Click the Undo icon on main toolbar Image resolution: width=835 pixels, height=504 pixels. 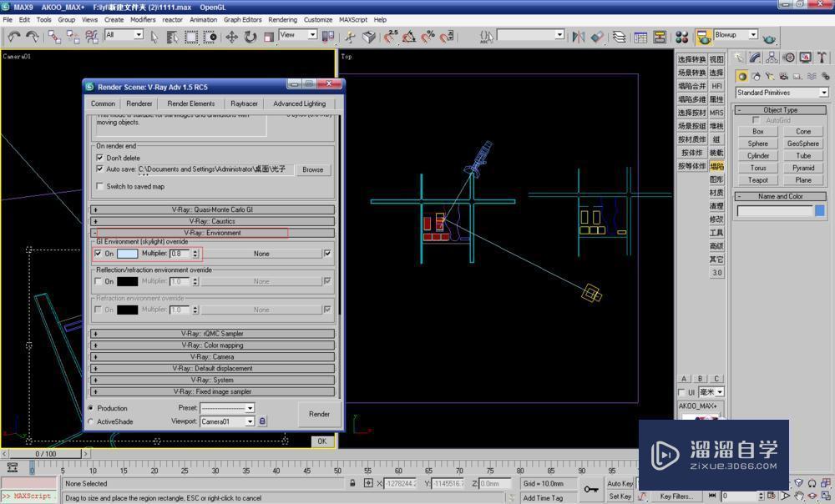coord(13,36)
